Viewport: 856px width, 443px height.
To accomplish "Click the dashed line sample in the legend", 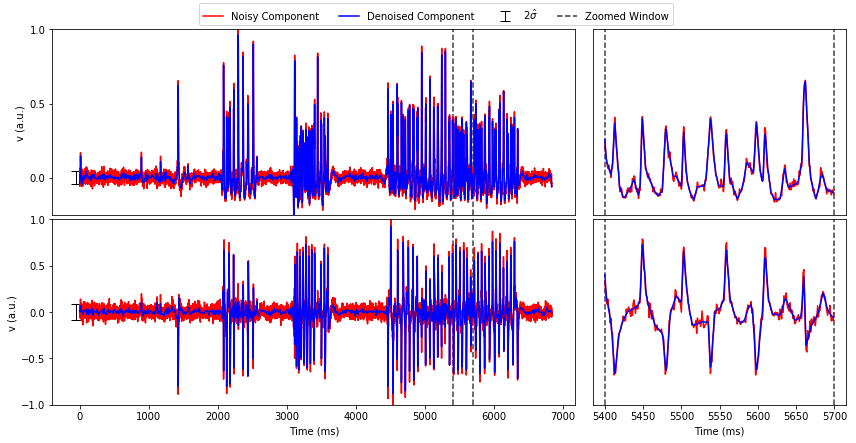I will (x=568, y=17).
